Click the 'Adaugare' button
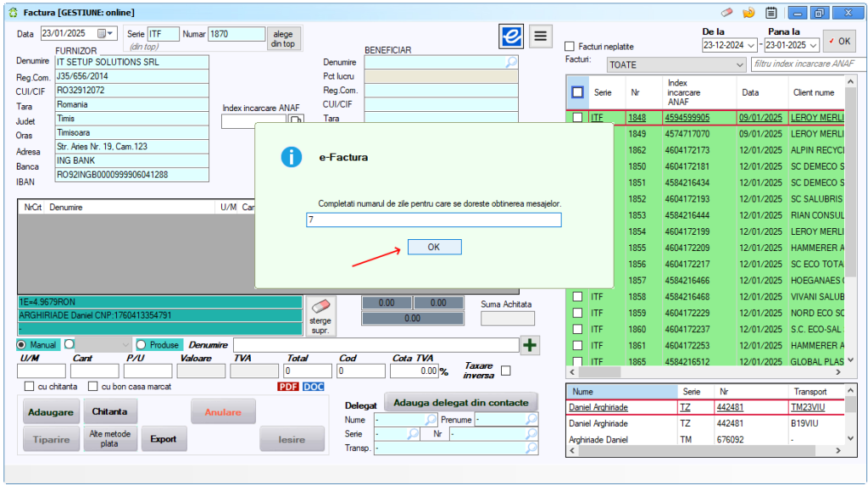868x485 pixels. pyautogui.click(x=51, y=412)
